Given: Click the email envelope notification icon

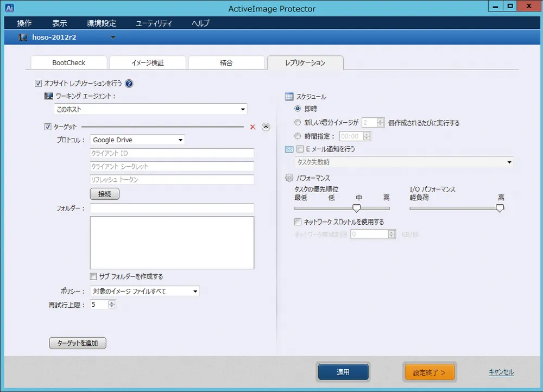Looking at the screenshot, I should [290, 149].
